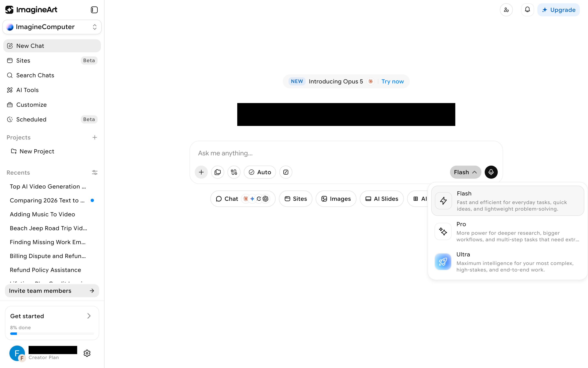Open the connectors tool icon in composer
Viewport: 588px width, 368px height.
(234, 172)
